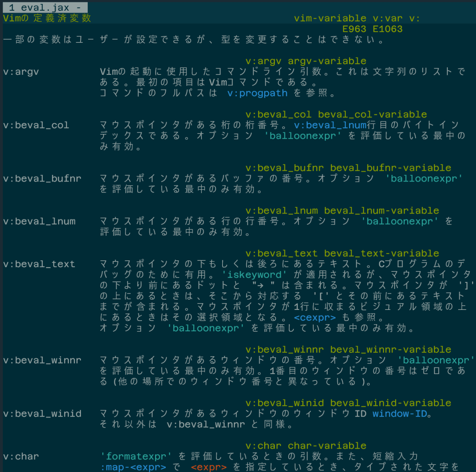Click the v:var tag in header

coord(388,18)
